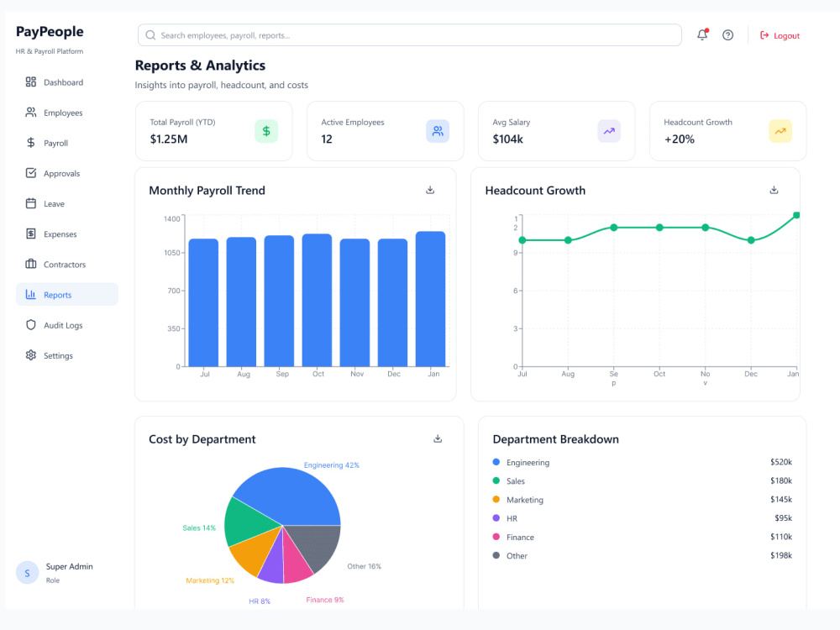Click the Settings gear icon
The image size is (840, 630).
point(31,355)
